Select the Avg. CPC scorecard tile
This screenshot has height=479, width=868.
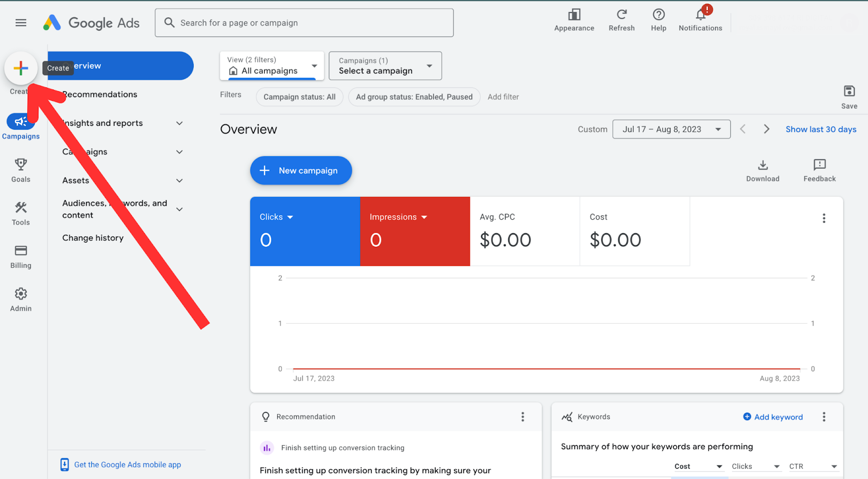[525, 231]
